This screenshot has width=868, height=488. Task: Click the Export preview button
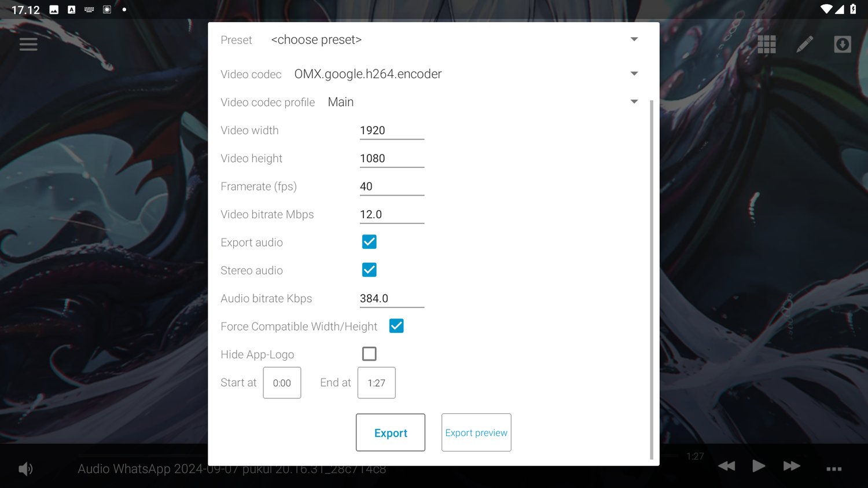[476, 432]
